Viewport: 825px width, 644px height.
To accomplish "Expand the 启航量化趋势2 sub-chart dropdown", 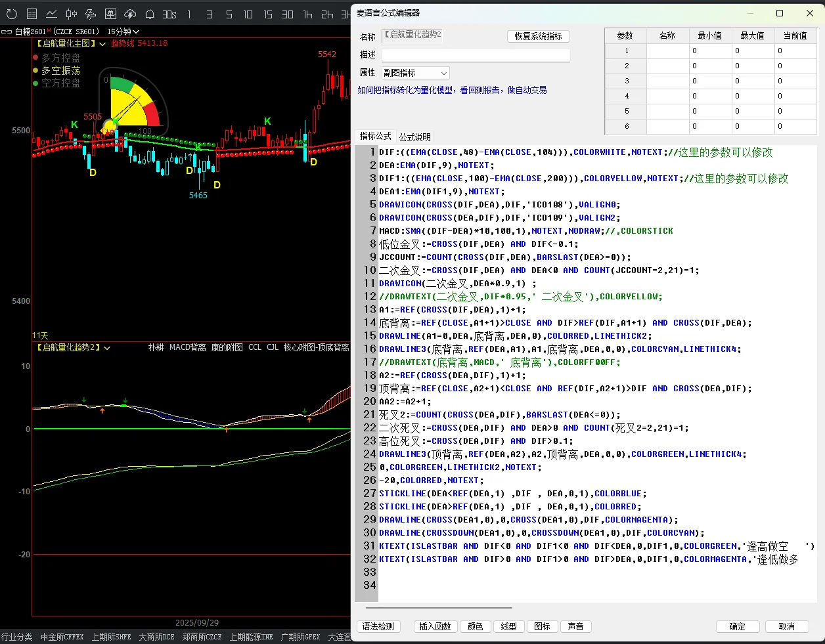I will point(107,348).
